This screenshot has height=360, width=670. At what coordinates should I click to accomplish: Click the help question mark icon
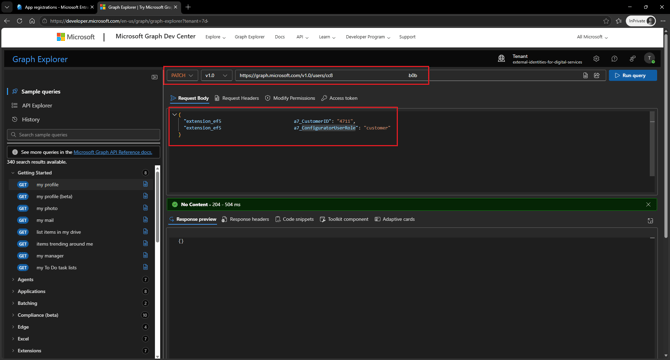[x=614, y=59]
